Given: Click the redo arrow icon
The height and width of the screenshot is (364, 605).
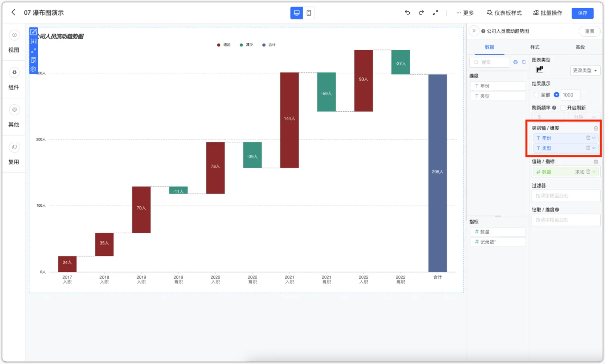Looking at the screenshot, I should [x=421, y=12].
